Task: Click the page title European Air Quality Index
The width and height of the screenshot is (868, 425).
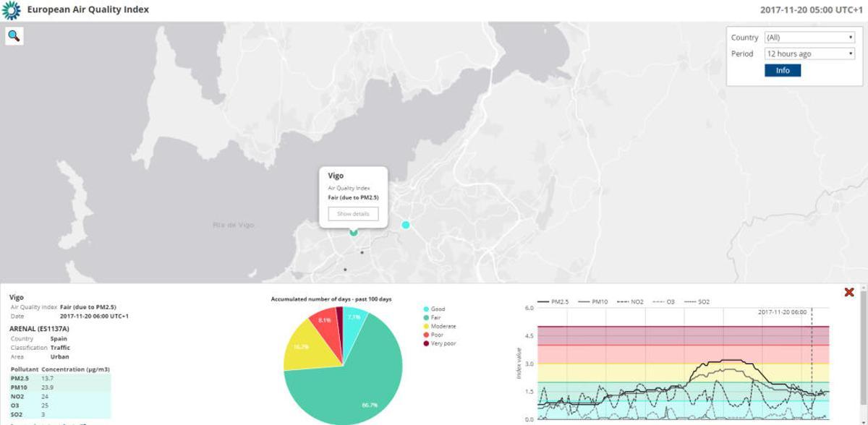Action: click(x=88, y=10)
